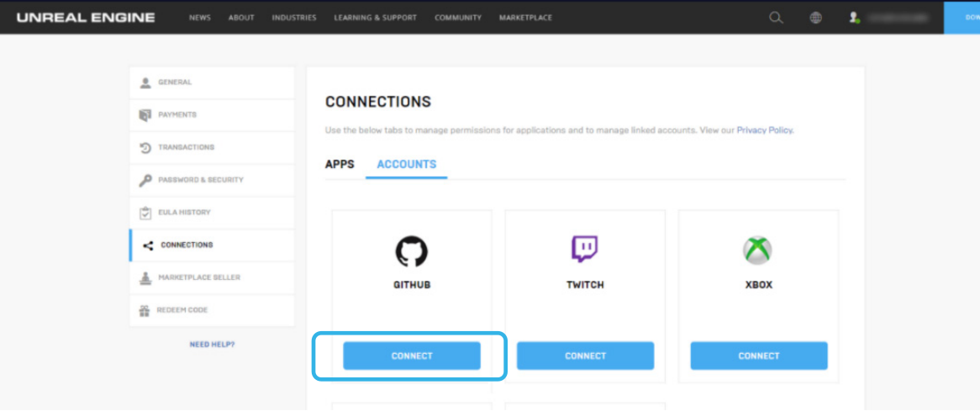Open Redeem Code section
The height and width of the screenshot is (411, 980).
pos(182,310)
